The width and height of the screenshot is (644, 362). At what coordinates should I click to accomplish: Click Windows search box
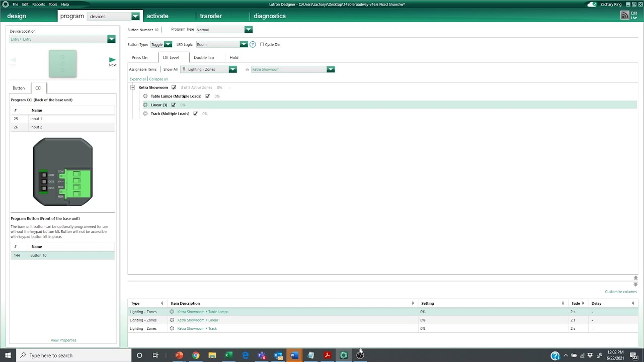pos(73,355)
